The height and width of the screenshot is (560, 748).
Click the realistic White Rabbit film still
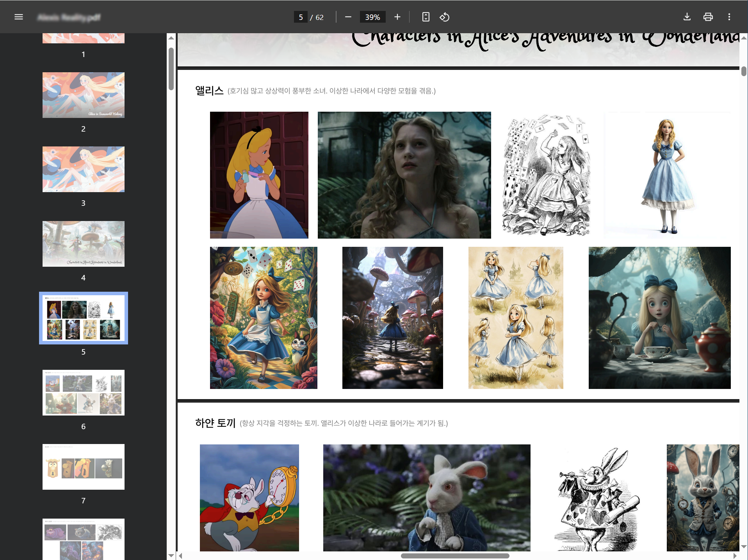[x=427, y=498]
